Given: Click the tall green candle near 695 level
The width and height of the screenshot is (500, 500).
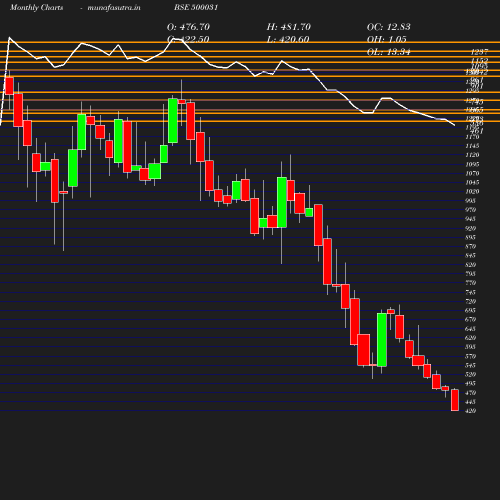Looking at the screenshot, I should pos(382,340).
